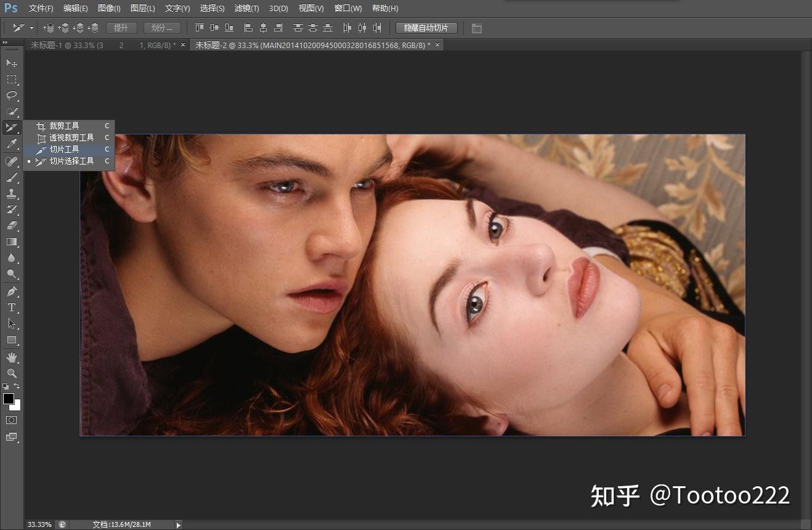Open slice options dialog icon
Screen dimensions: 812x530
(x=476, y=28)
